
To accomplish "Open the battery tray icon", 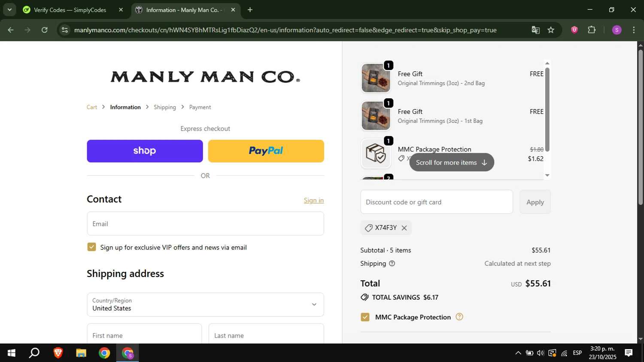I will 529,353.
